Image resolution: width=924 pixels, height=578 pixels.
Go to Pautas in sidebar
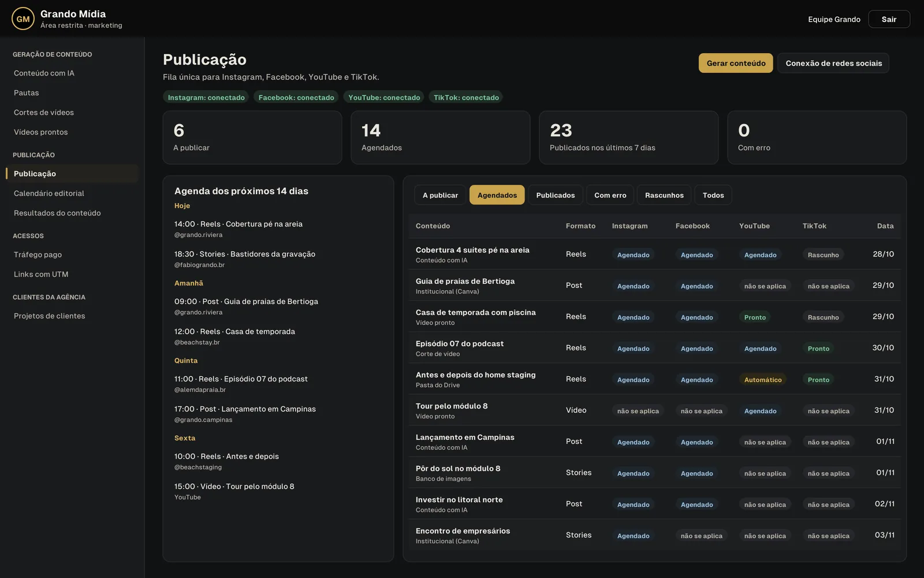(x=72, y=93)
